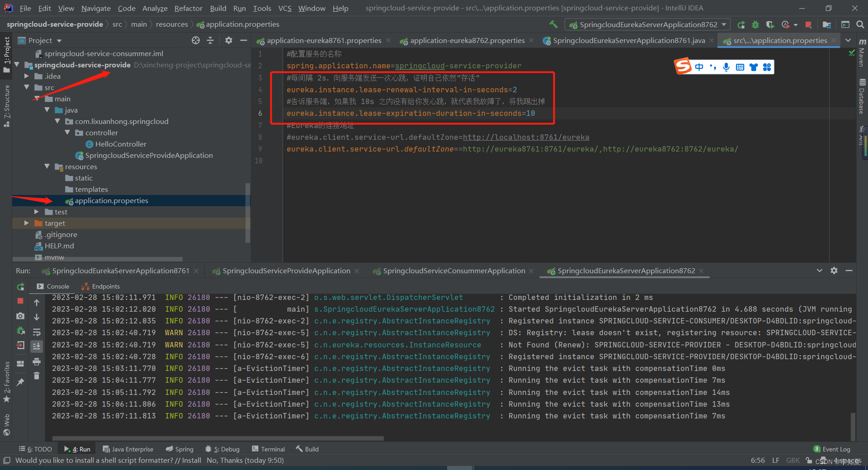
Task: Expand the target folder
Action: pyautogui.click(x=27, y=223)
